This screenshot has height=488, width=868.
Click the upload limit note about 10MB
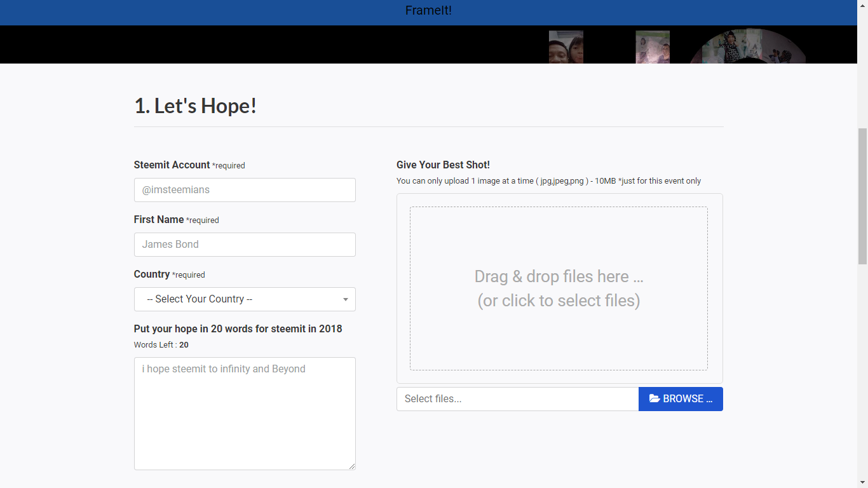point(548,181)
